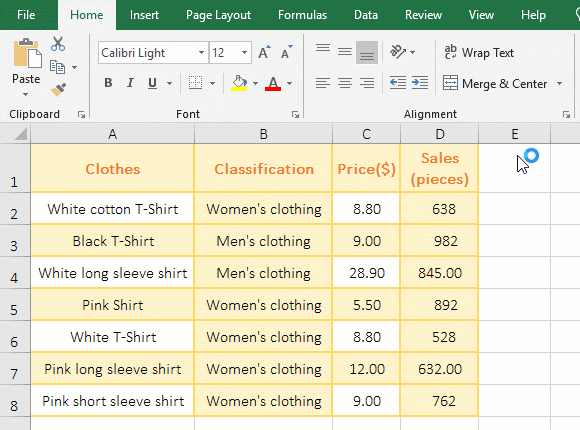Switch to the Data tab
Image resolution: width=580 pixels, height=430 pixels.
[366, 15]
